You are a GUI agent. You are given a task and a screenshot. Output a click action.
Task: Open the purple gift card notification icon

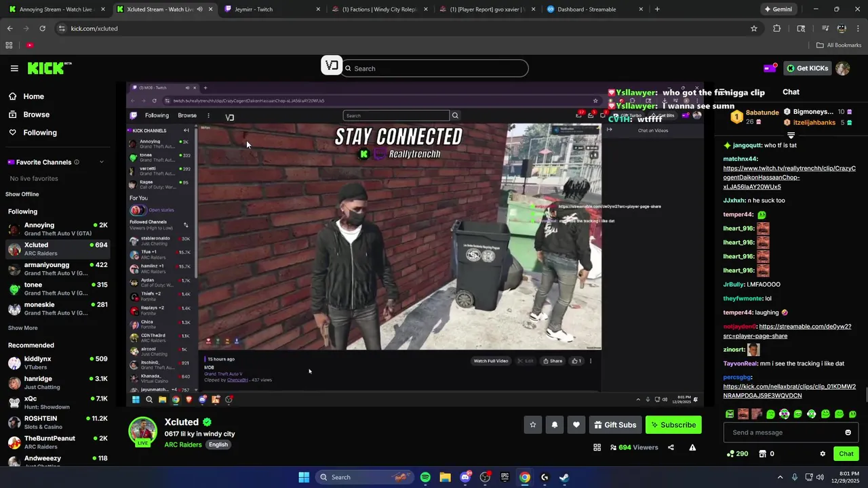coord(770,68)
